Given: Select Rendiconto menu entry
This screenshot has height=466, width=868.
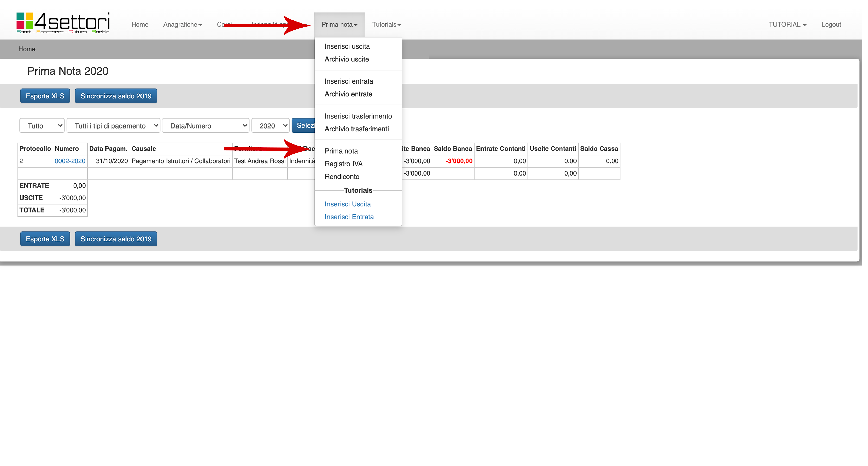Looking at the screenshot, I should [342, 177].
